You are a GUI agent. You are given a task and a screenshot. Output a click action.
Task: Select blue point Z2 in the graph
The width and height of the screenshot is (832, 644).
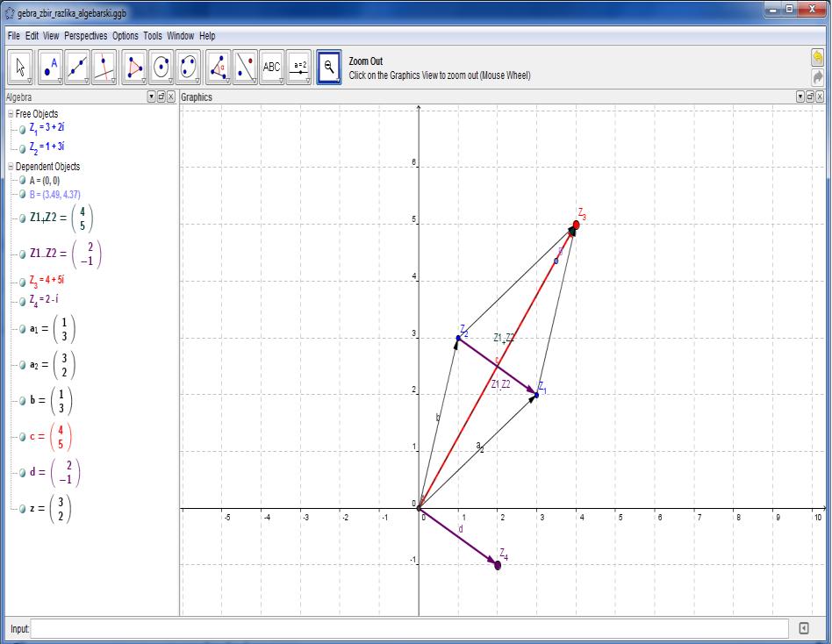click(x=458, y=338)
